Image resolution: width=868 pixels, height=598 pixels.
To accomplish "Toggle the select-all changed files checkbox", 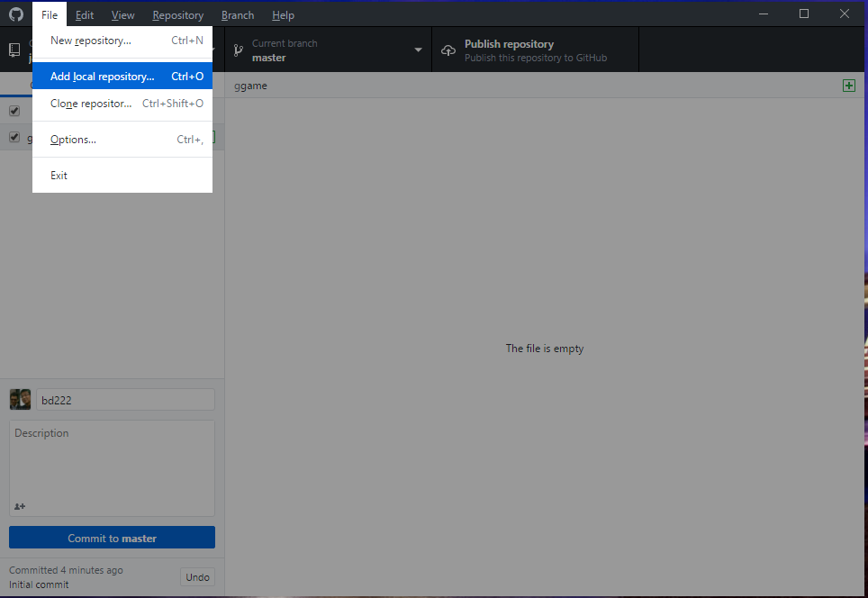I will pyautogui.click(x=14, y=111).
